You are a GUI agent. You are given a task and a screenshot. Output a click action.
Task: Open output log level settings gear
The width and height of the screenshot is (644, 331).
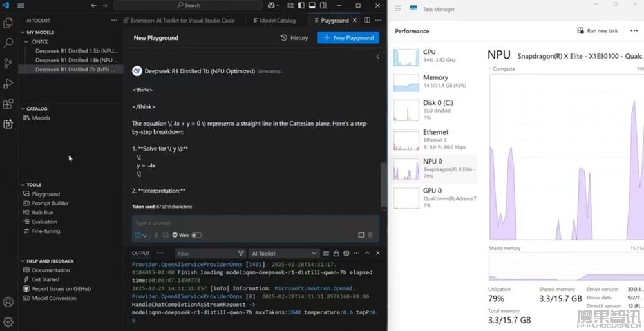coord(346,253)
